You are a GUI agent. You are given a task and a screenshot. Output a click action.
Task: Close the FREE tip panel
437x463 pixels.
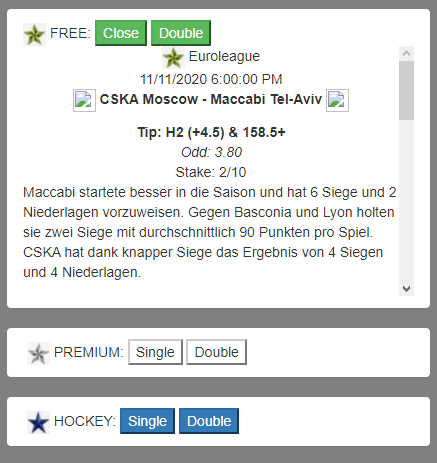[121, 33]
